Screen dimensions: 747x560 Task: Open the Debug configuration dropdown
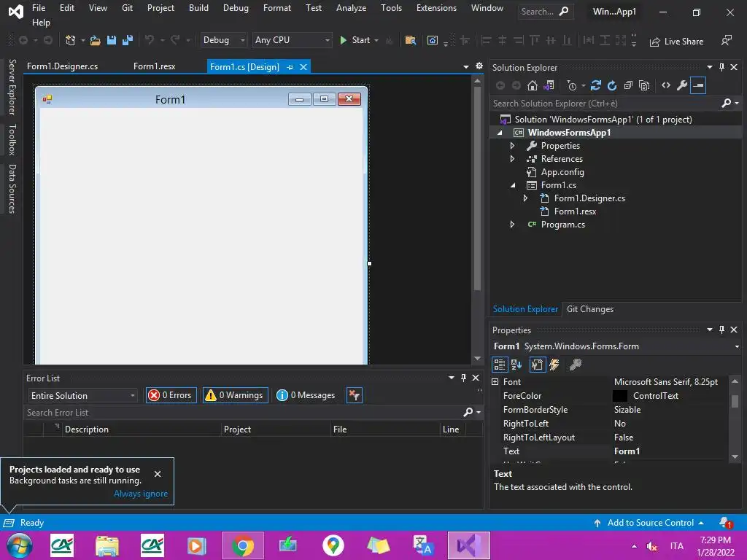(223, 41)
